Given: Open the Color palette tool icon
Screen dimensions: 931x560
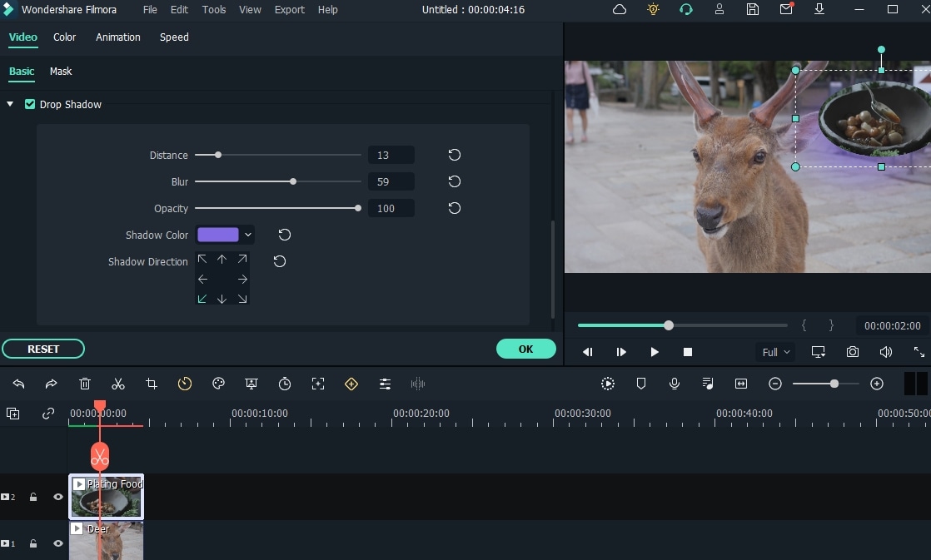Looking at the screenshot, I should [x=218, y=384].
